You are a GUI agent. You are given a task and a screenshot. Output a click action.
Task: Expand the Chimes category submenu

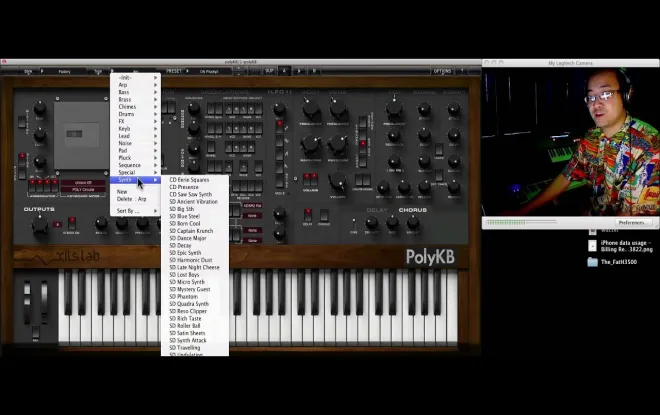click(x=135, y=107)
